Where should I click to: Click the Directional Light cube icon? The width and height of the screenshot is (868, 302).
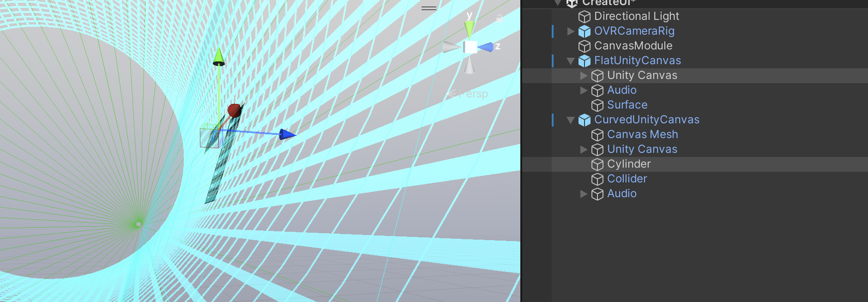coord(585,17)
